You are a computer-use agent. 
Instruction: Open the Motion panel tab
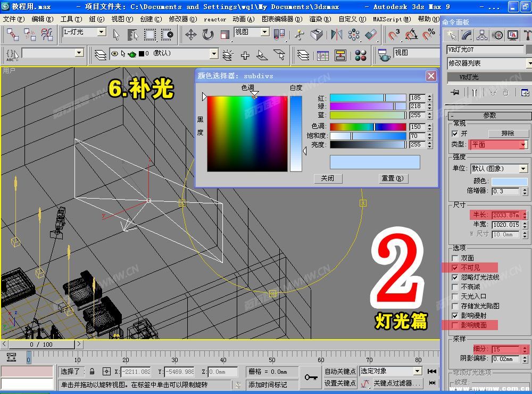(497, 35)
